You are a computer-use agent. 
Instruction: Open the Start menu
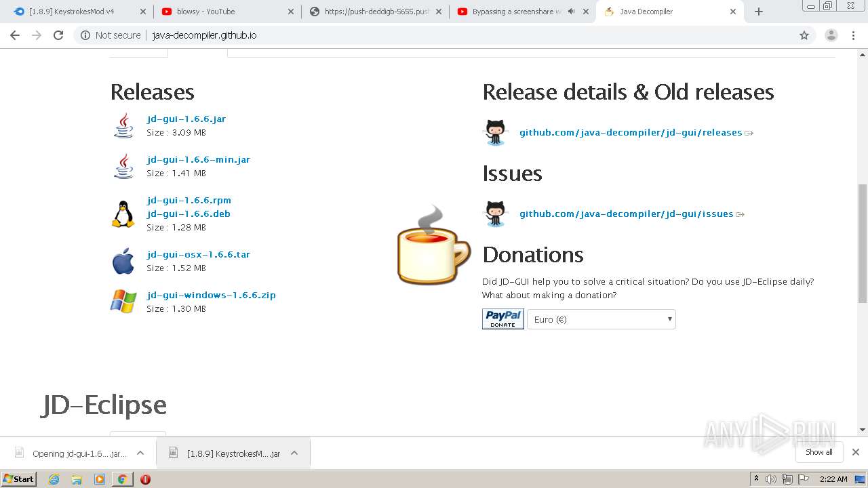click(x=18, y=479)
